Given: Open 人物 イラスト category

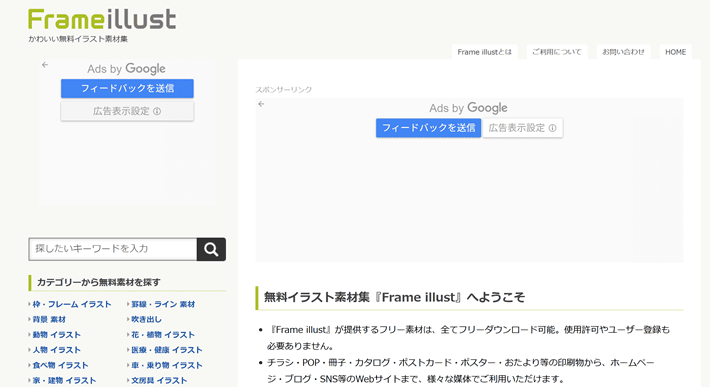Looking at the screenshot, I should pos(57,350).
